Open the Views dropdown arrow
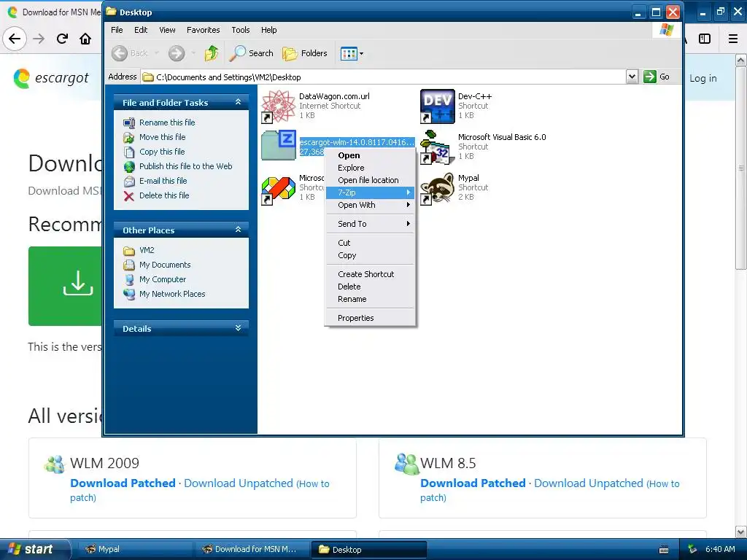The height and width of the screenshot is (560, 747). (362, 53)
